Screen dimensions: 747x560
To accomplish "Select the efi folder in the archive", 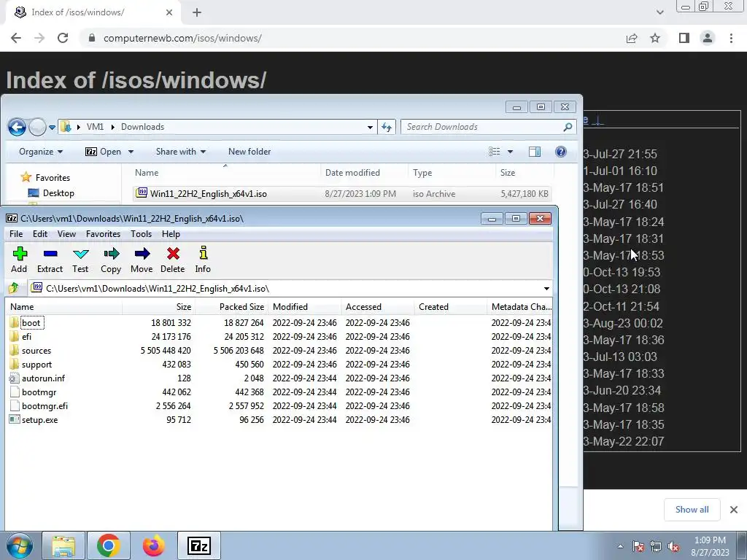I will point(27,337).
